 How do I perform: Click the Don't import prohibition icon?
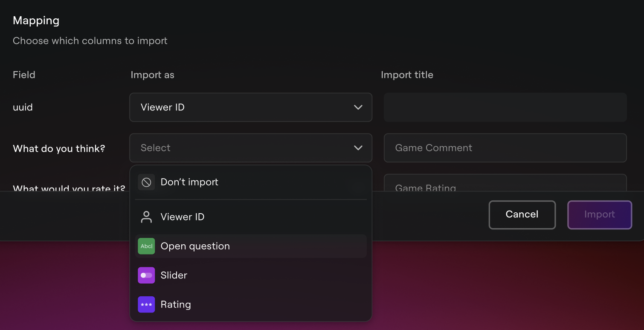(146, 182)
